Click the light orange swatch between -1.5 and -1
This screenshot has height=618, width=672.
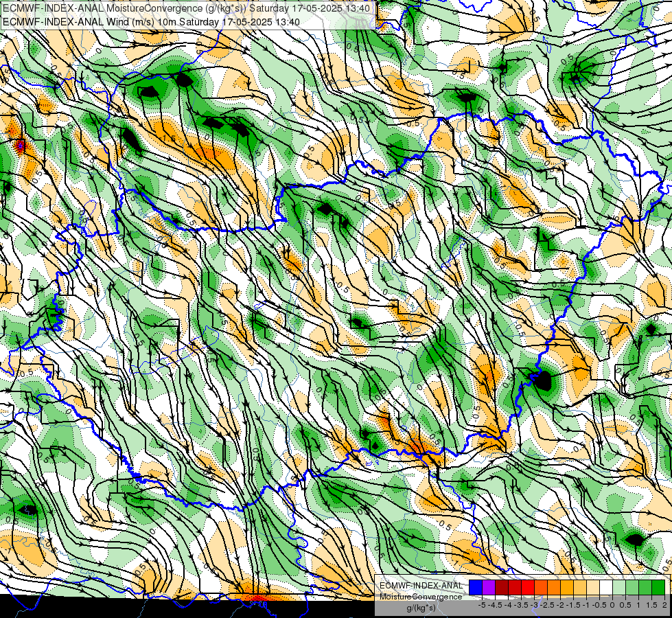(x=580, y=588)
